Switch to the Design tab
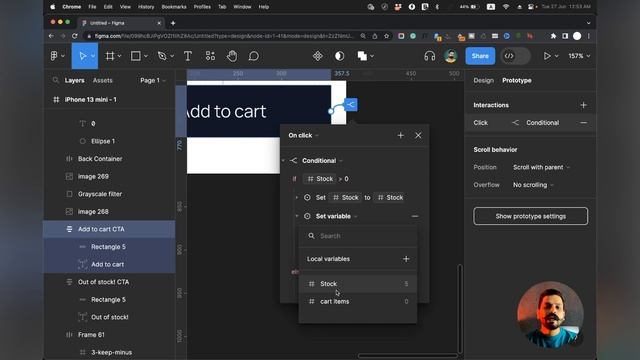The width and height of the screenshot is (640, 360). 483,80
